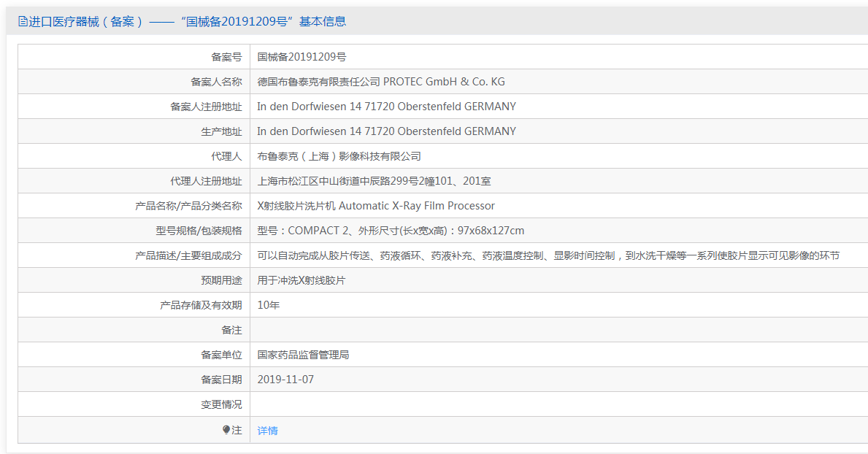Click the document icon in the header
Screen dimensions: 868x454
click(23, 22)
